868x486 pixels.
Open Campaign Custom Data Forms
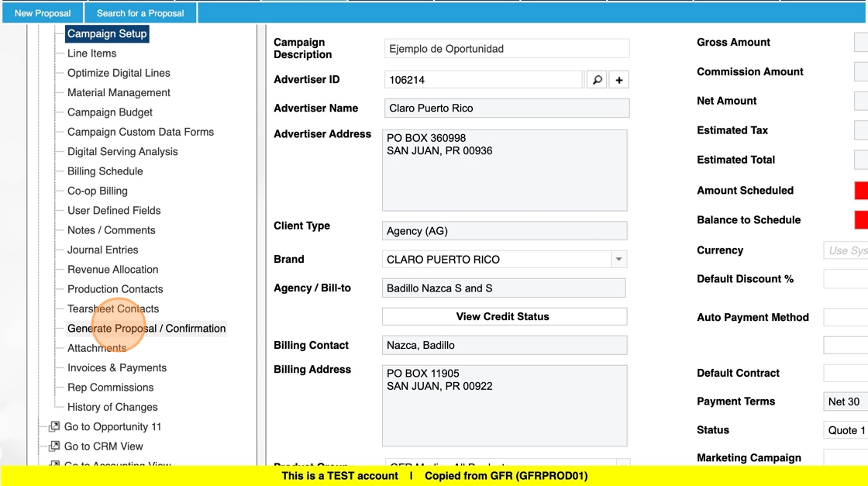click(140, 132)
